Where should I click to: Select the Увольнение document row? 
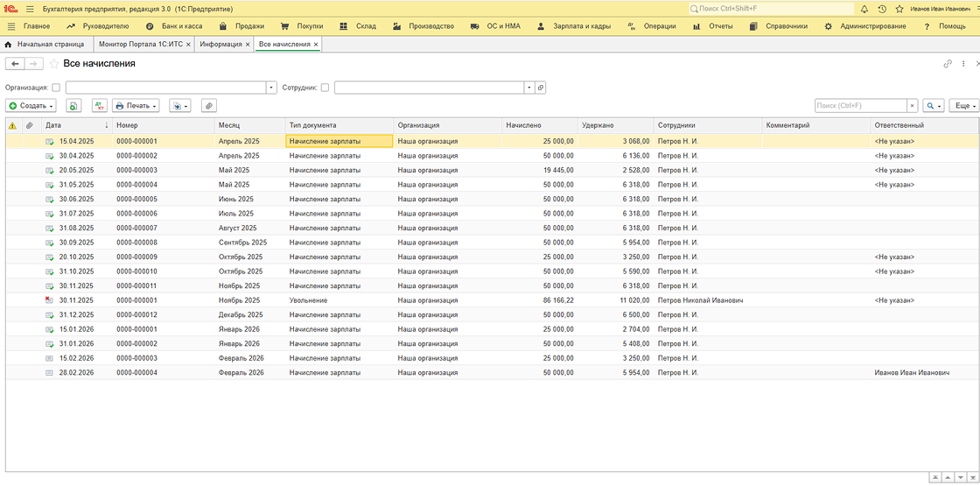(308, 300)
